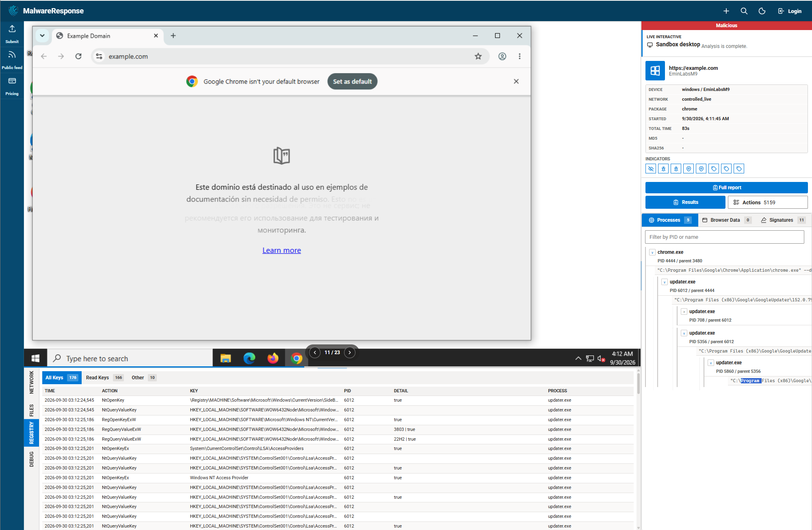Click the eye-slash indicator icon
812x530 pixels.
(651, 169)
